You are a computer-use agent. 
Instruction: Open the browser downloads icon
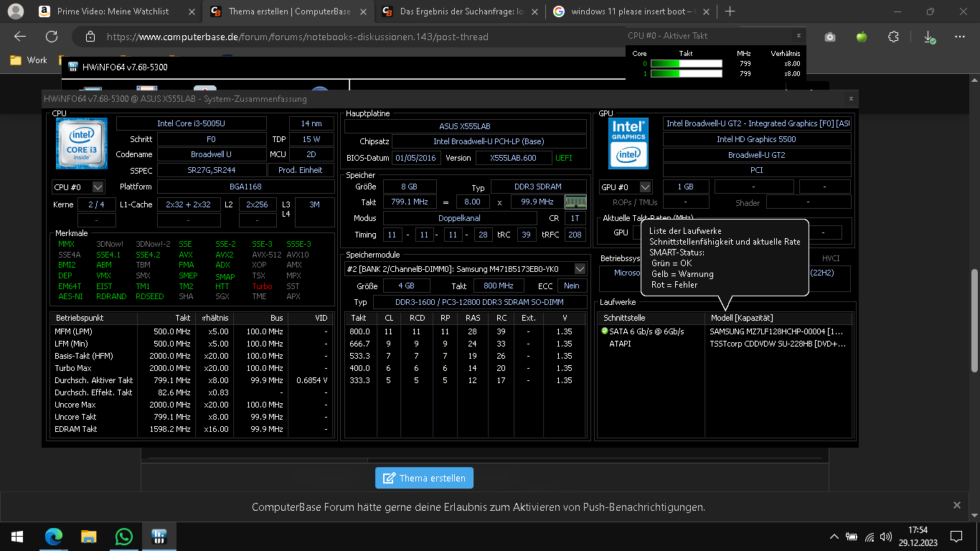929,37
